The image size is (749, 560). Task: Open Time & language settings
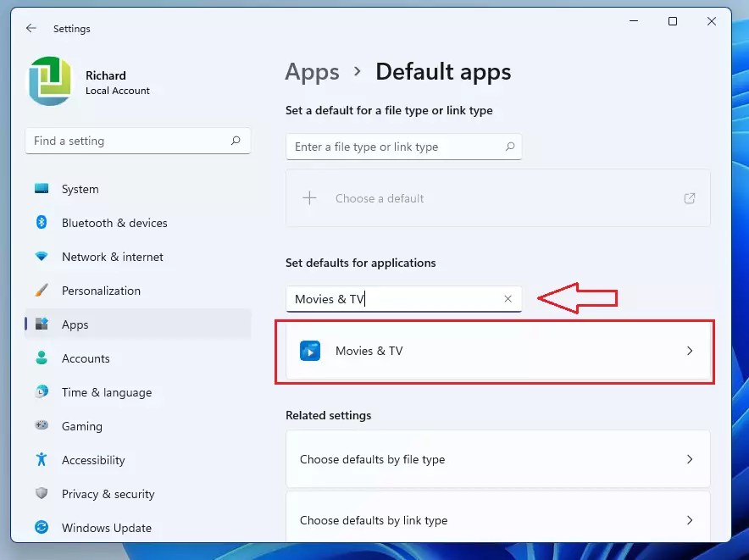(137, 392)
